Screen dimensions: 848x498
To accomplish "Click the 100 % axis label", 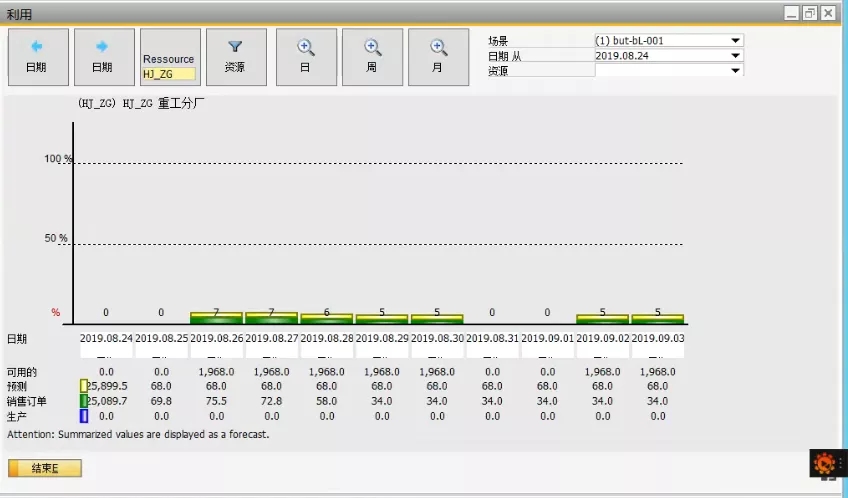I will tap(58, 159).
